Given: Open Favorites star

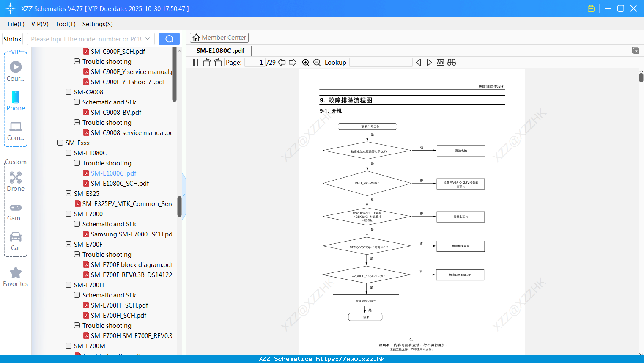Looking at the screenshot, I should click(x=16, y=277).
